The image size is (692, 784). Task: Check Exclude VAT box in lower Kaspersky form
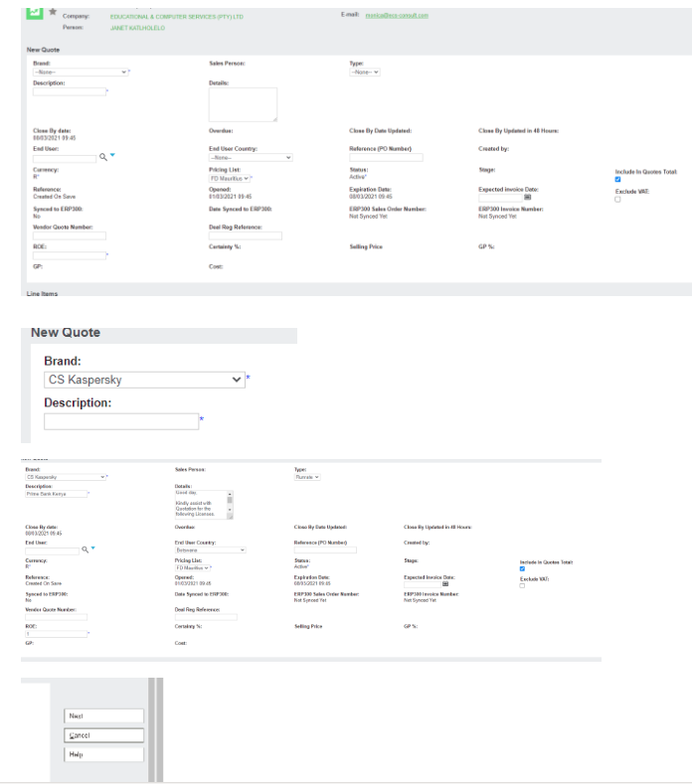pos(523,585)
